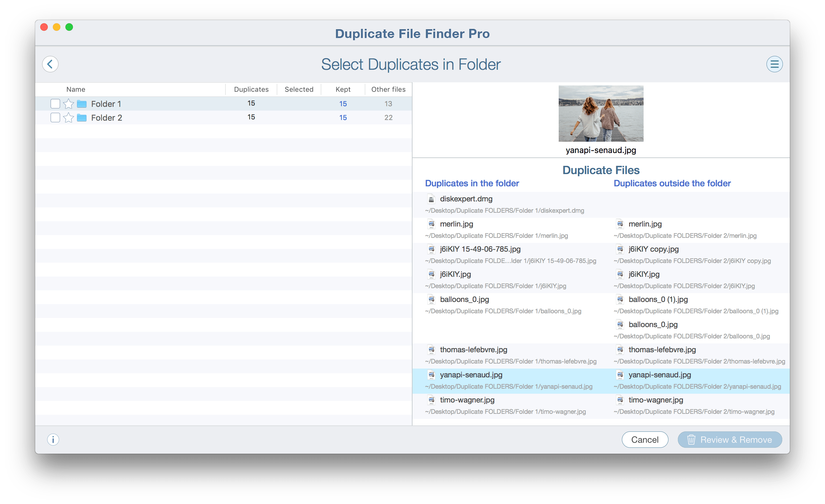Click the info icon at bottom left
825x504 pixels.
(x=53, y=440)
